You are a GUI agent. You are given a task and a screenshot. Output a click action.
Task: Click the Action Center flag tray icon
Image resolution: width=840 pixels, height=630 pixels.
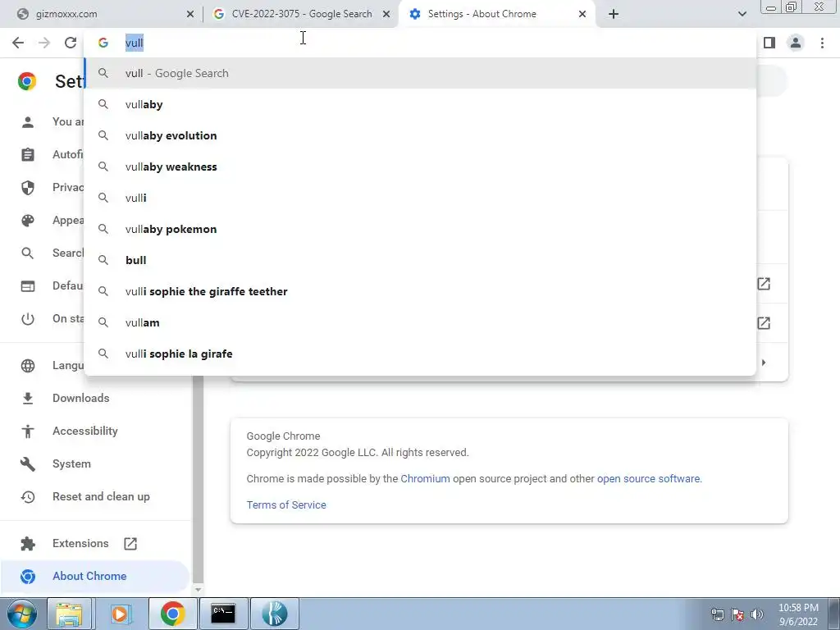click(737, 614)
